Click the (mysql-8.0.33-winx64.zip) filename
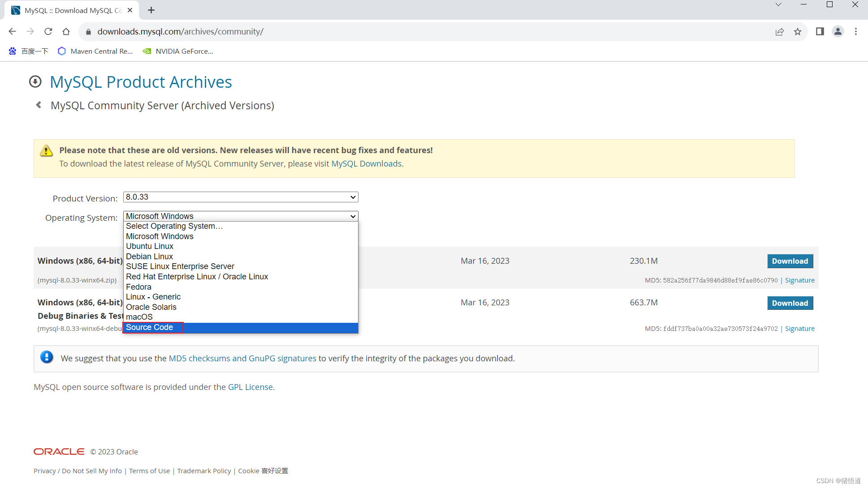This screenshot has width=868, height=488. click(x=77, y=280)
